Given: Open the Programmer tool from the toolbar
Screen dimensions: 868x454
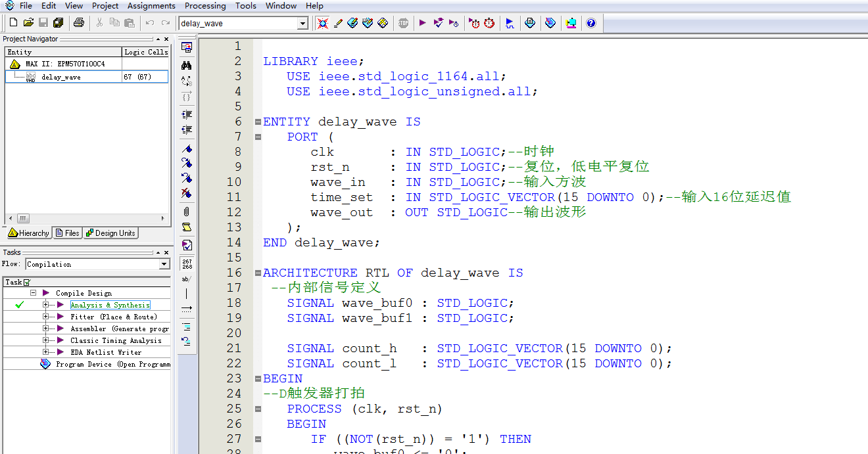Looking at the screenshot, I should coord(530,23).
